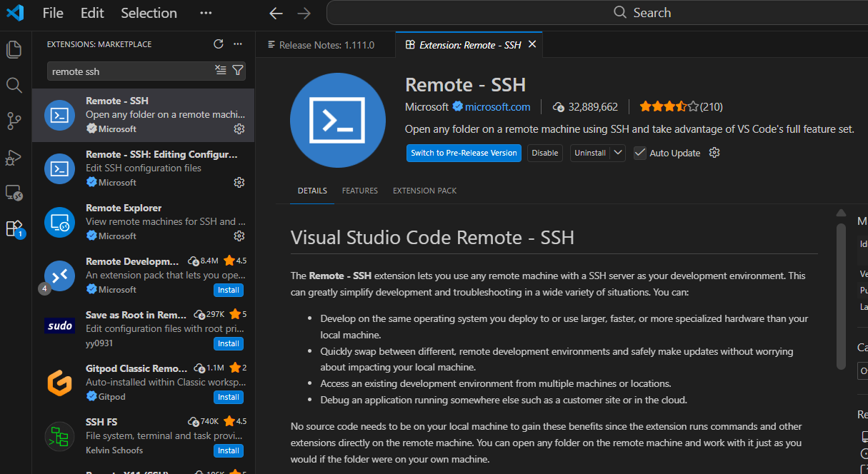
Task: Open the Selection menu
Action: (x=149, y=13)
